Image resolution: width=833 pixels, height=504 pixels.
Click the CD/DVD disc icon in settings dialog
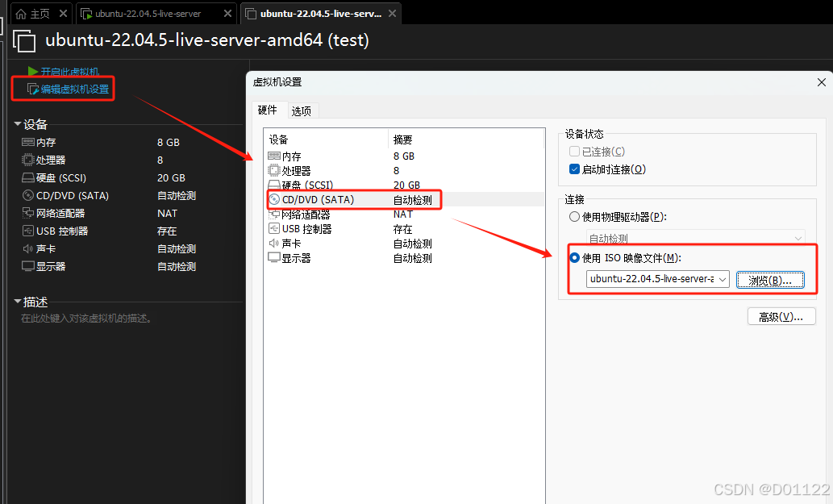274,200
